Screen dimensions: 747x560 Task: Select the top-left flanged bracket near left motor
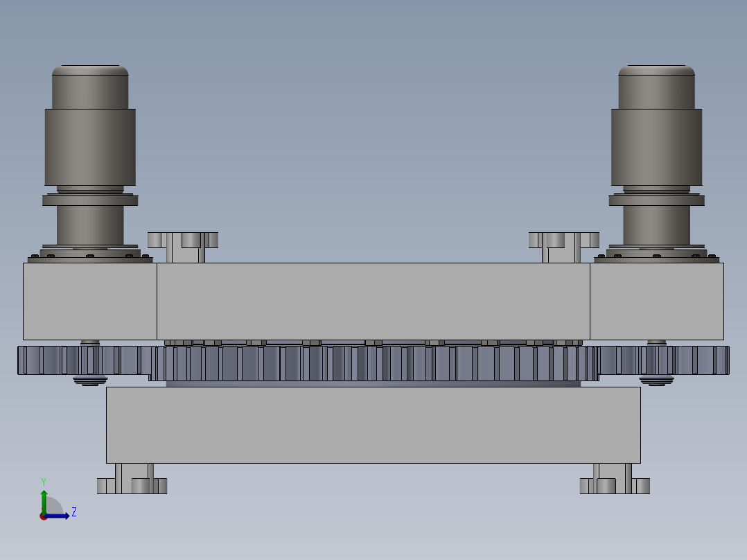[x=183, y=247]
